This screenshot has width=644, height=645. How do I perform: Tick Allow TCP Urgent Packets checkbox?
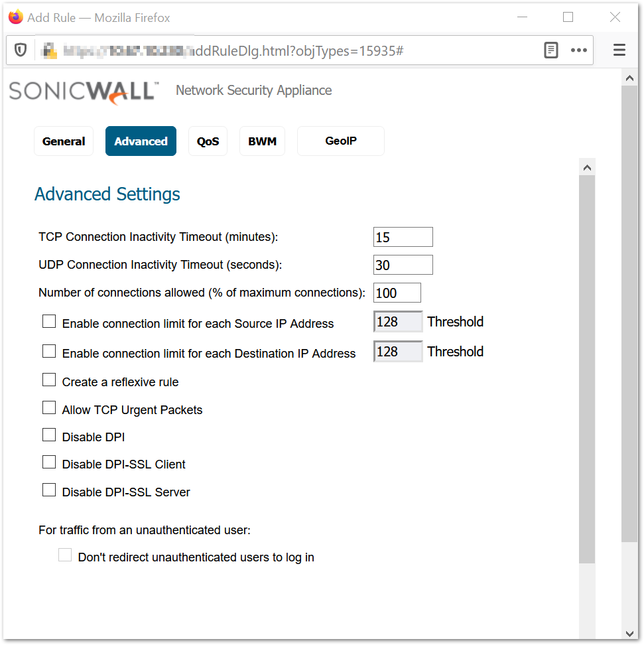click(49, 407)
